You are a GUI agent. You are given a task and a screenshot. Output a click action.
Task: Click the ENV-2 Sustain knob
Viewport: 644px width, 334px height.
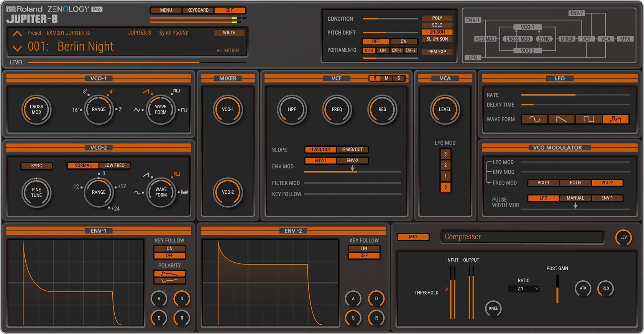(353, 318)
